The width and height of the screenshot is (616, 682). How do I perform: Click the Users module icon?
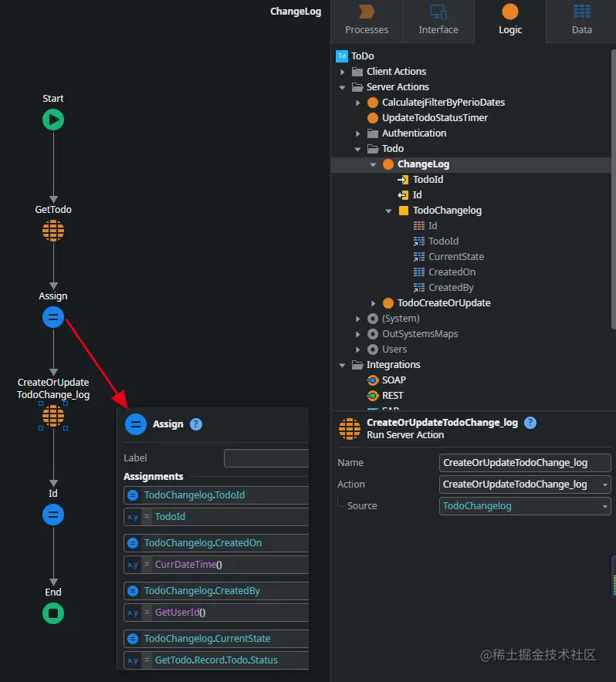[x=373, y=349]
